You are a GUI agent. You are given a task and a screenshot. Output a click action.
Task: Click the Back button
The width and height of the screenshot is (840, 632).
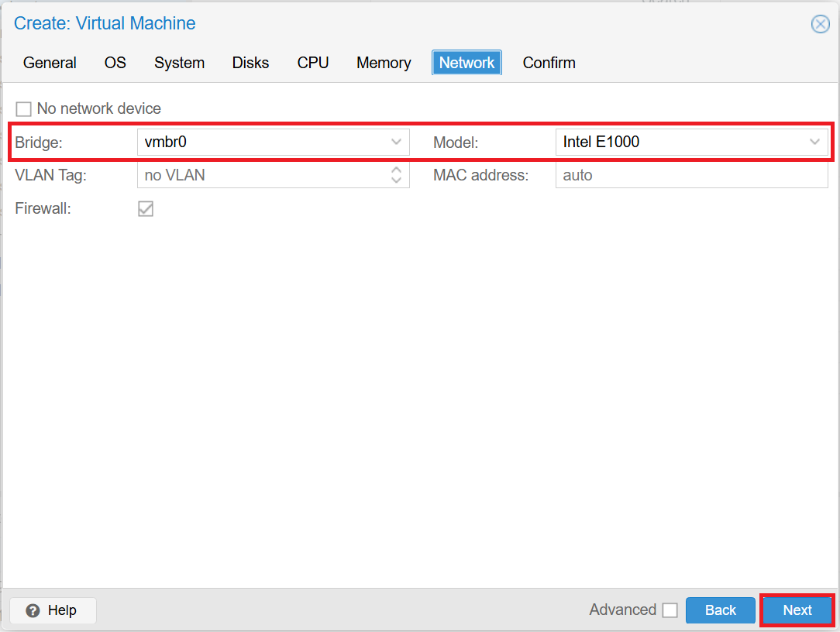720,610
